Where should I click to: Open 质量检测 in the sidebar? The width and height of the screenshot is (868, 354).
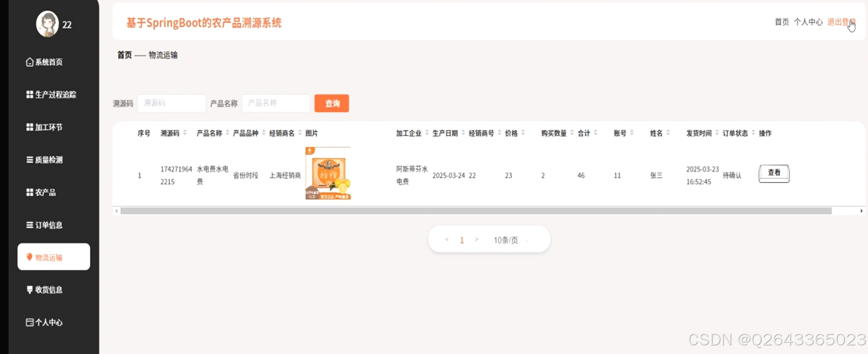[44, 160]
